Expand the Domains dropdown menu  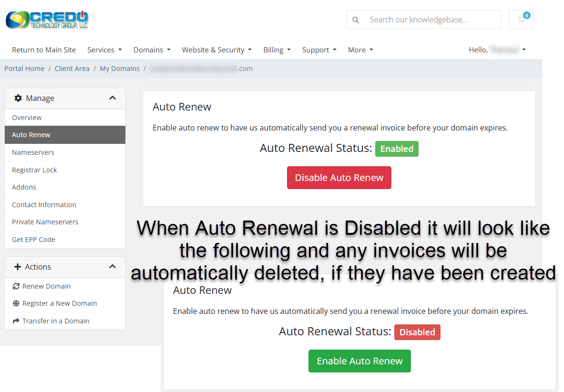(x=152, y=50)
